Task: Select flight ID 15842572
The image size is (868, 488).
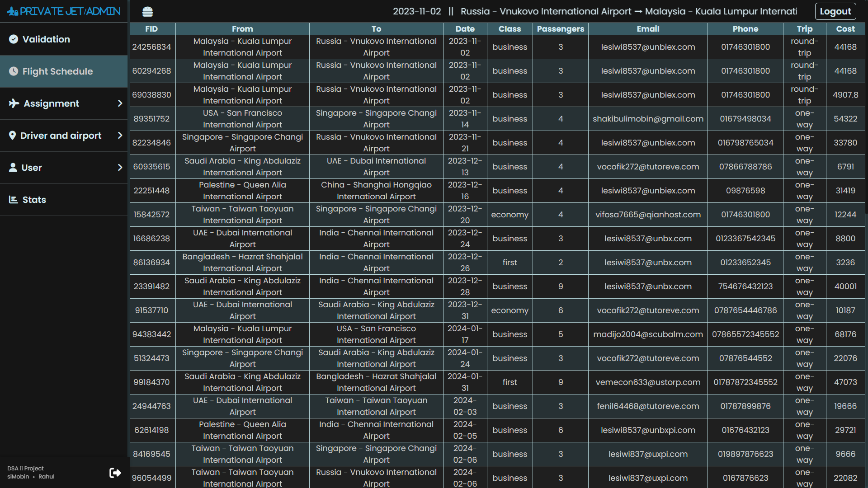Action: click(151, 215)
